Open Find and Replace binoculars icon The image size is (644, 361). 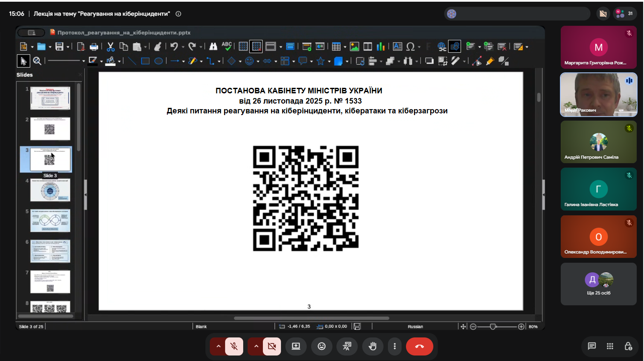click(213, 47)
